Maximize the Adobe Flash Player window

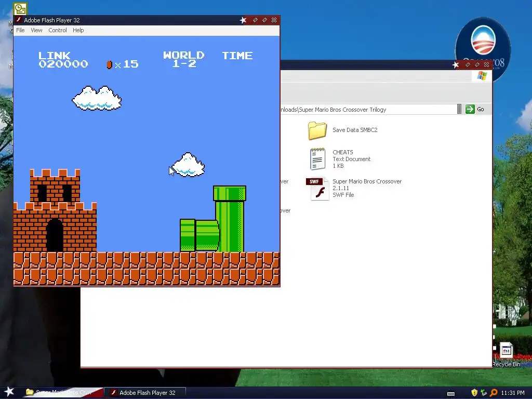point(264,20)
